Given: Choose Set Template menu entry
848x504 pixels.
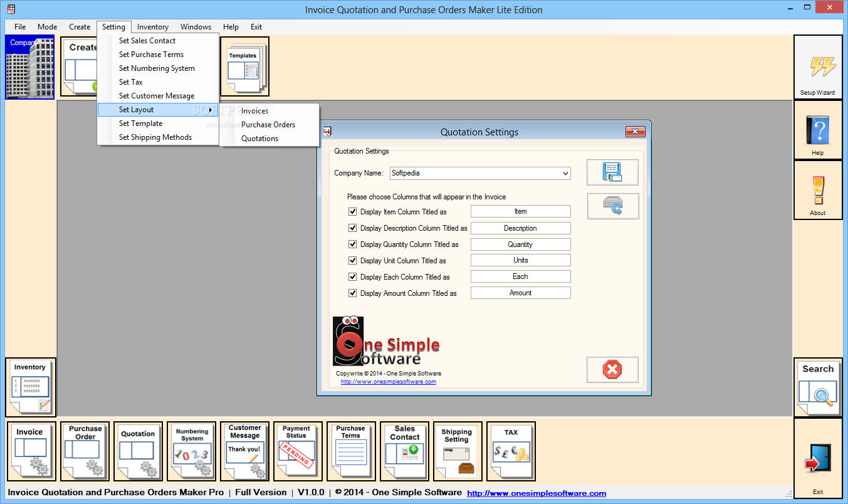Looking at the screenshot, I should click(158, 123).
